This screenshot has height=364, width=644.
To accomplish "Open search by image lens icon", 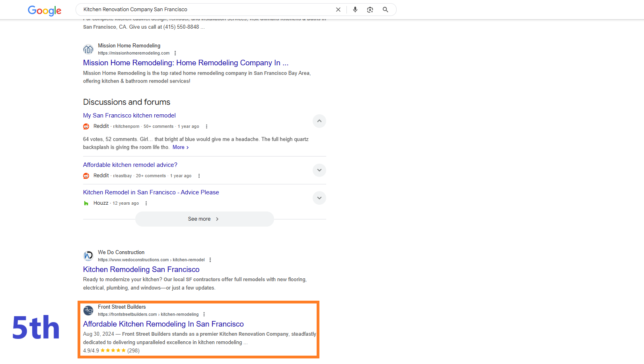I will click(370, 10).
